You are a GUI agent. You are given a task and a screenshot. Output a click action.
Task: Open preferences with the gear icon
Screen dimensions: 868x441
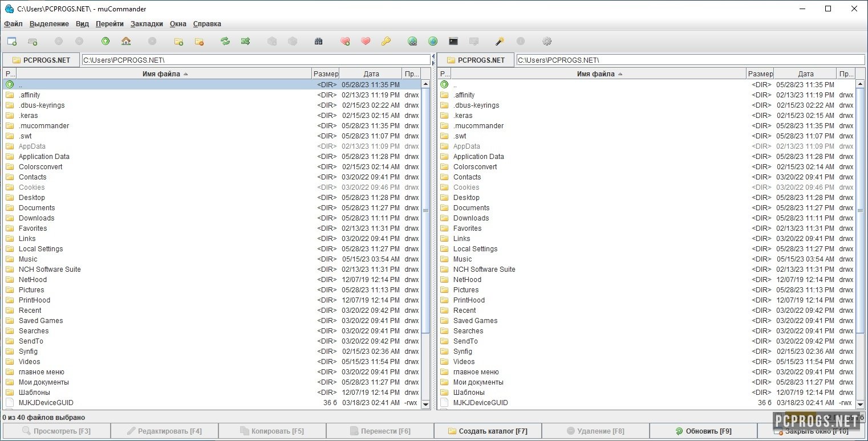(x=547, y=41)
